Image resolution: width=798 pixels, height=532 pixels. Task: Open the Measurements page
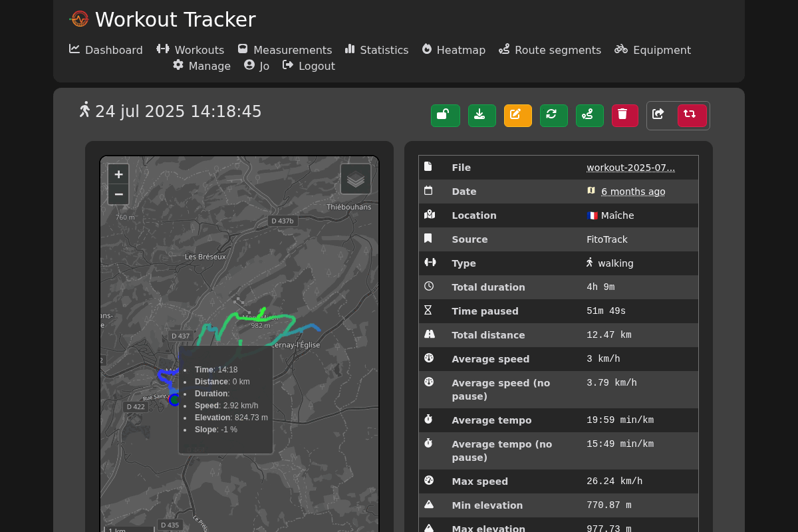[x=285, y=50]
